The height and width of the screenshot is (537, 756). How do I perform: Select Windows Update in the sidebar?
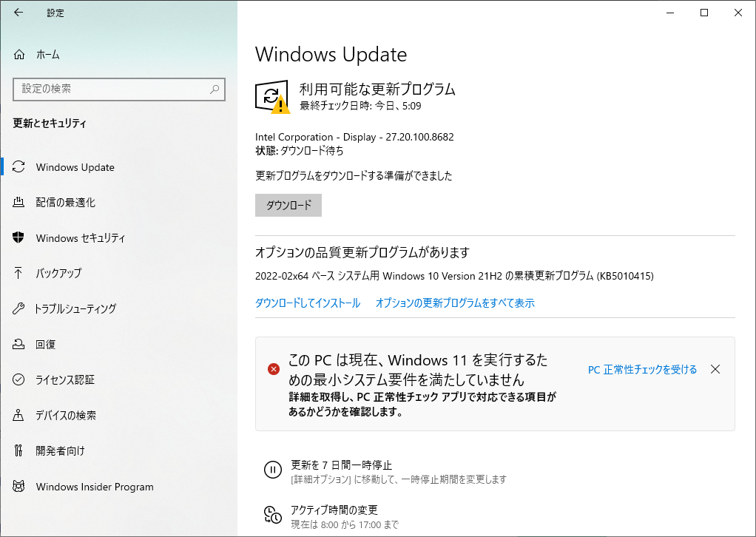click(74, 167)
